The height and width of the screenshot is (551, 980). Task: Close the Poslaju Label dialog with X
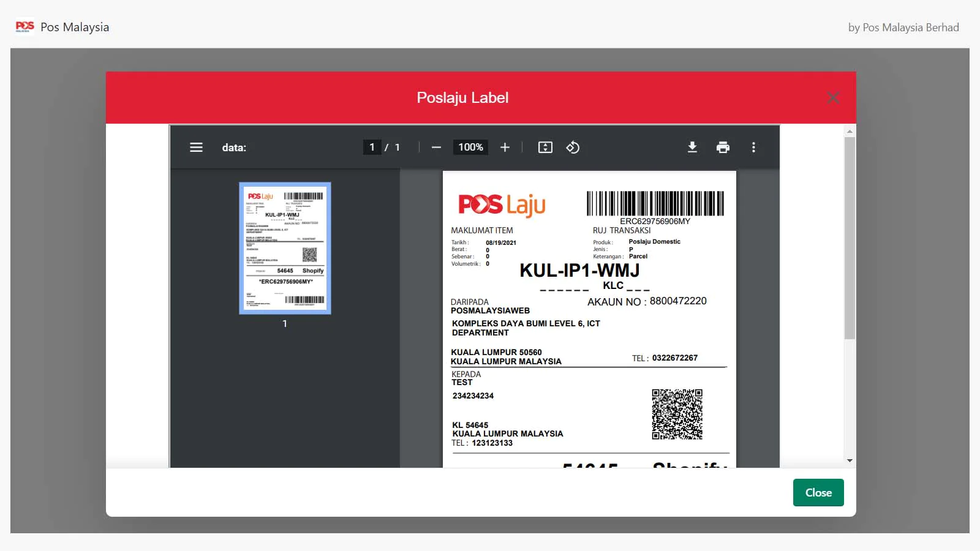(833, 97)
